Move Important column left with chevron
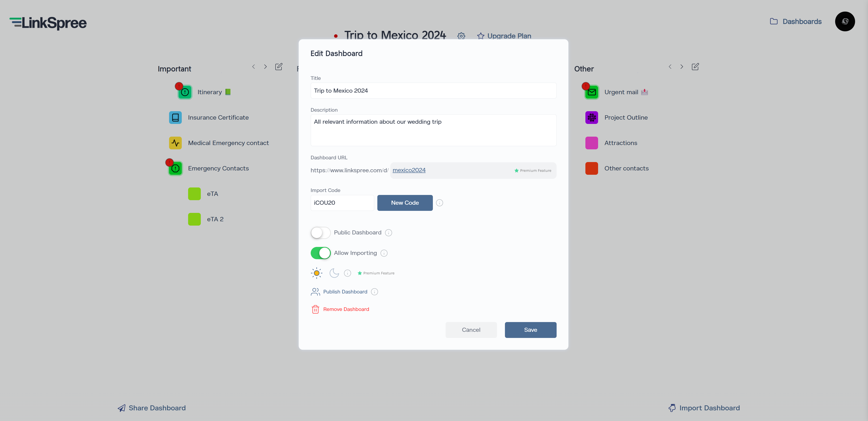The height and width of the screenshot is (421, 868). (x=253, y=67)
